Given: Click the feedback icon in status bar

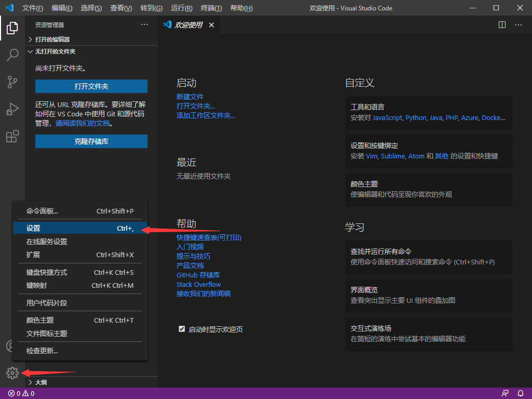Looking at the screenshot, I should coord(505,393).
